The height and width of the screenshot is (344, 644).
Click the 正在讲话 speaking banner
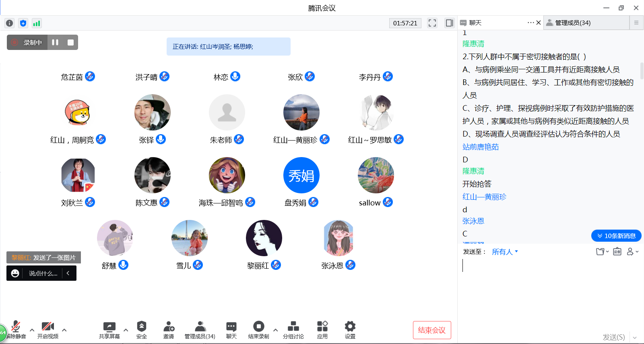pyautogui.click(x=229, y=46)
